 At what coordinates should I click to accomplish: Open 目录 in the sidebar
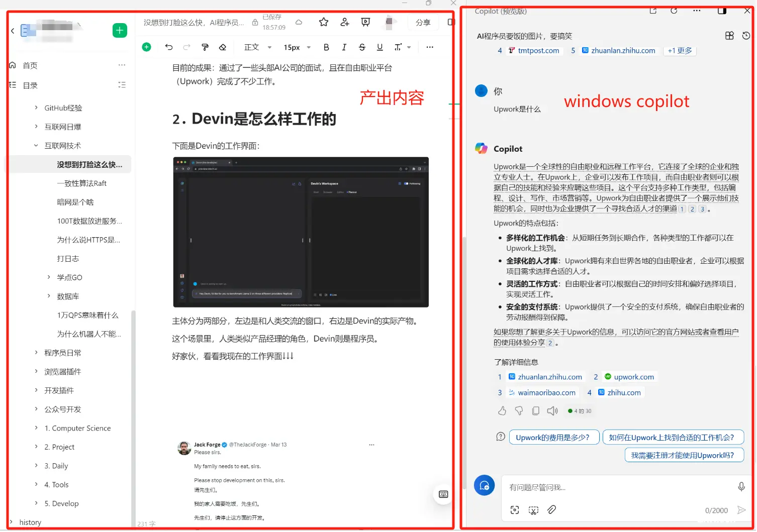tap(30, 85)
